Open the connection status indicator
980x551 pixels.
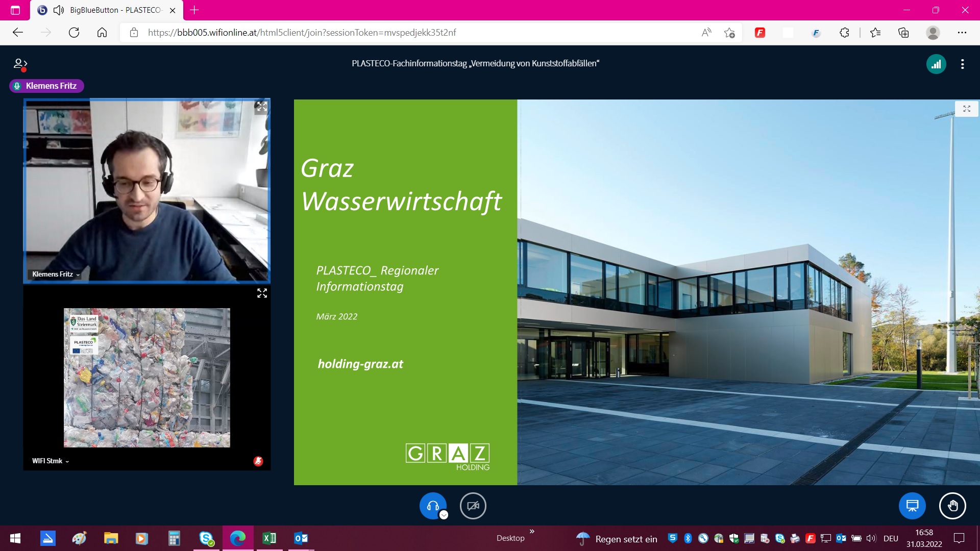(936, 64)
